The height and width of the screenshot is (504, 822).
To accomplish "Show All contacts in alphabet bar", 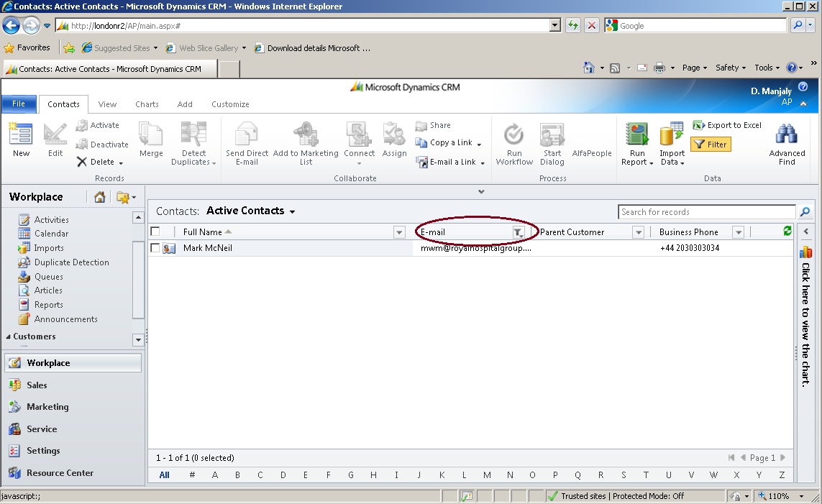I will coord(164,475).
